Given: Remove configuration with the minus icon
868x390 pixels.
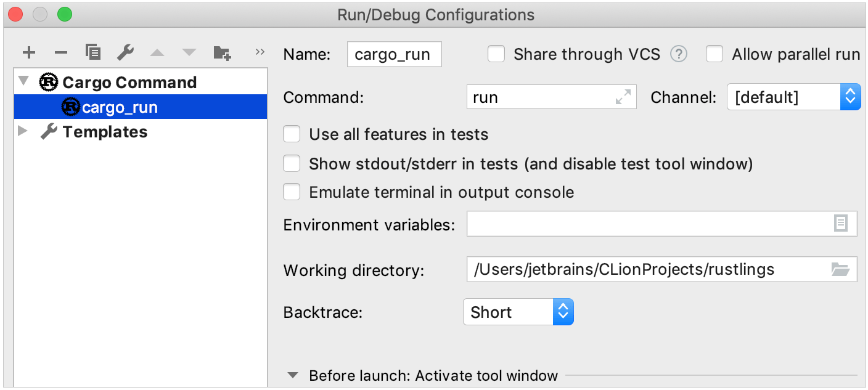Looking at the screenshot, I should tap(61, 52).
